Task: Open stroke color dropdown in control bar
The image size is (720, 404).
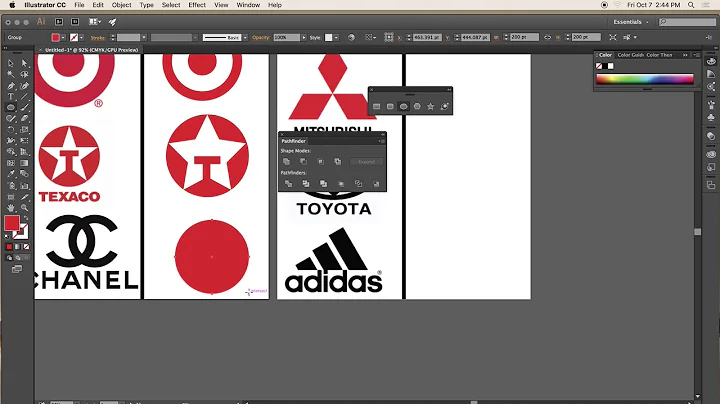Action: coord(81,38)
